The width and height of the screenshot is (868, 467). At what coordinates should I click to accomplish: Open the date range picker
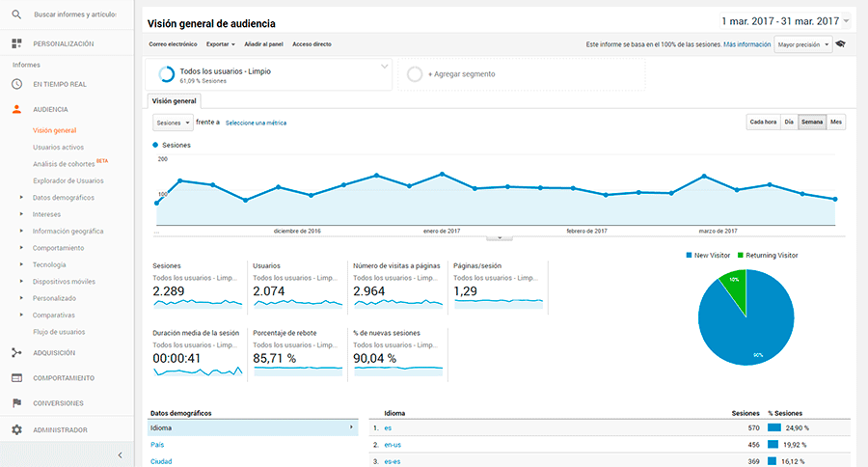(x=785, y=20)
